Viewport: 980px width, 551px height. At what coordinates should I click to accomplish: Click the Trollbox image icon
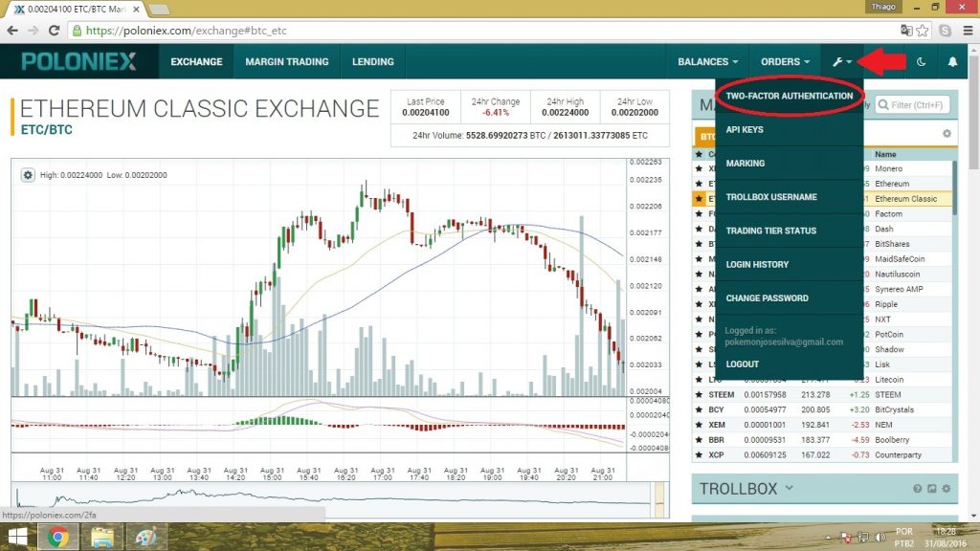click(930, 489)
